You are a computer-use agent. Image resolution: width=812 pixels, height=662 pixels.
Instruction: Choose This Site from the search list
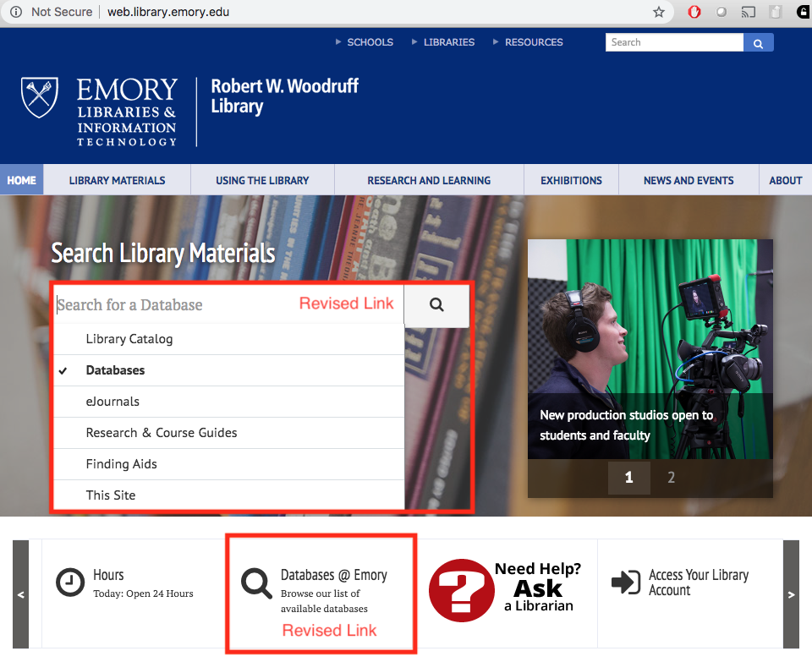coord(229,495)
